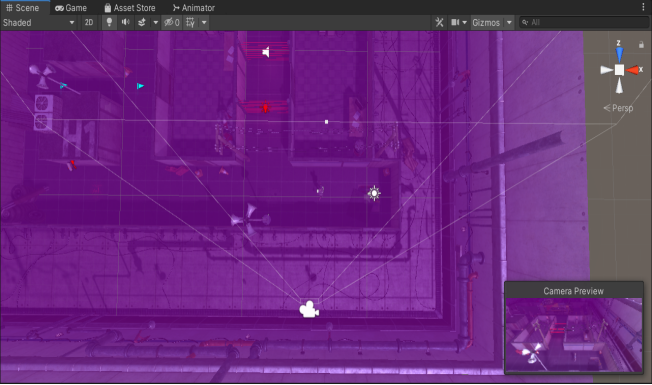This screenshot has height=385, width=652.
Task: Switch to the Scene tab
Action: click(22, 7)
